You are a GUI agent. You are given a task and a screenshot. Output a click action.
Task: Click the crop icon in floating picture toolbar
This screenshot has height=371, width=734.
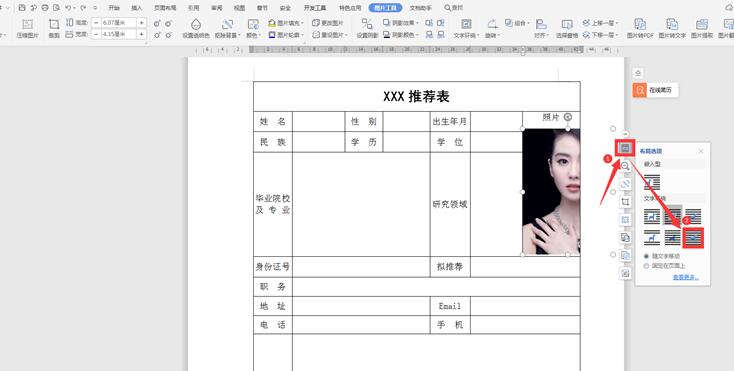(x=625, y=202)
